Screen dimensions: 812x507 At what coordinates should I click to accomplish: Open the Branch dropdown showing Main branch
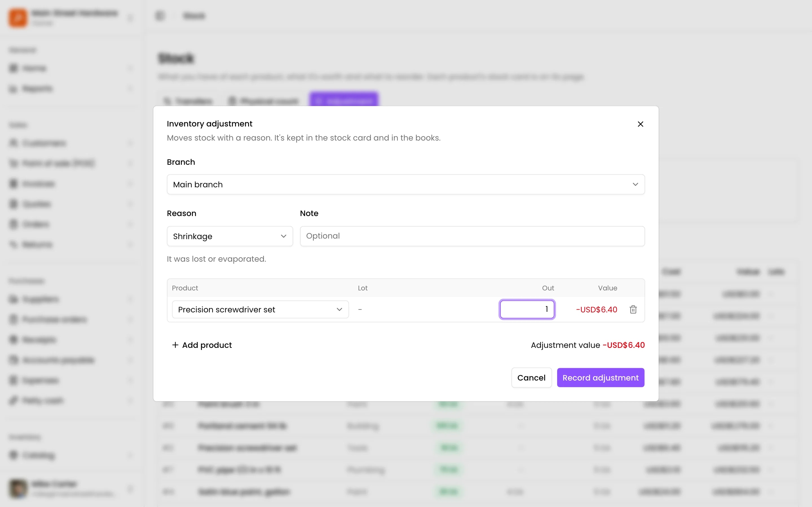tap(406, 184)
